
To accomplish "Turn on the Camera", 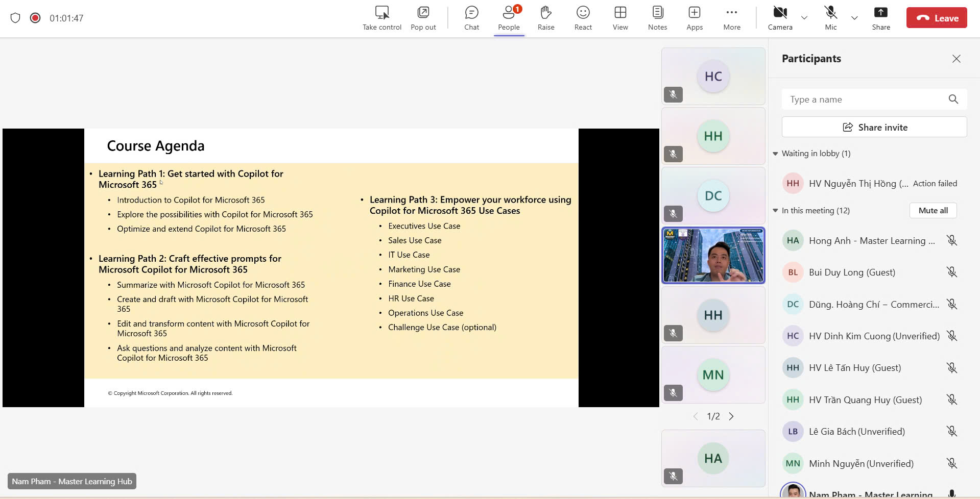I will [780, 18].
